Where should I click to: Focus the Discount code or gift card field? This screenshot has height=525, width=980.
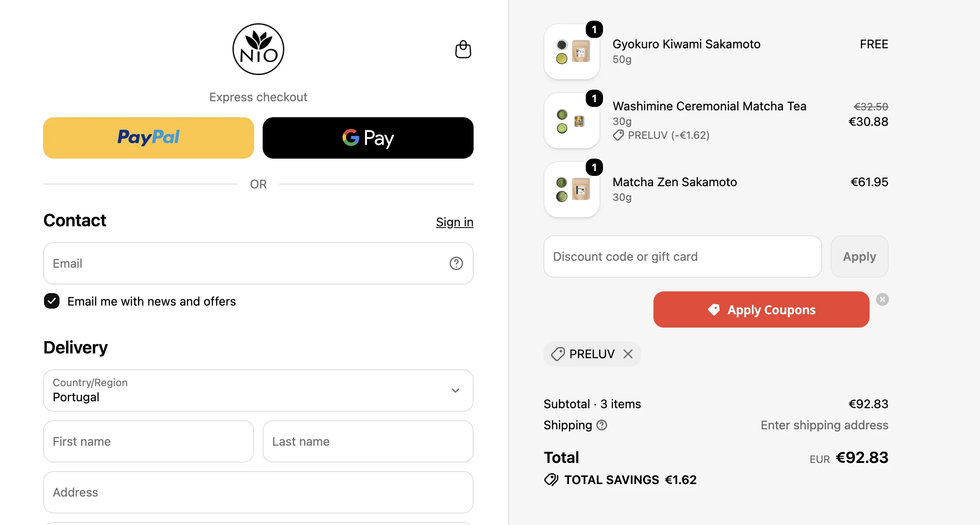coord(683,256)
